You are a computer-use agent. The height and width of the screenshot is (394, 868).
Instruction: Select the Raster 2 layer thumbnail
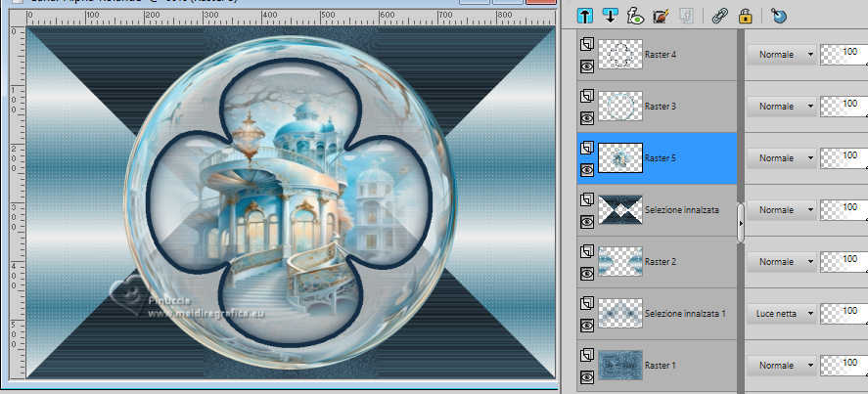(620, 262)
